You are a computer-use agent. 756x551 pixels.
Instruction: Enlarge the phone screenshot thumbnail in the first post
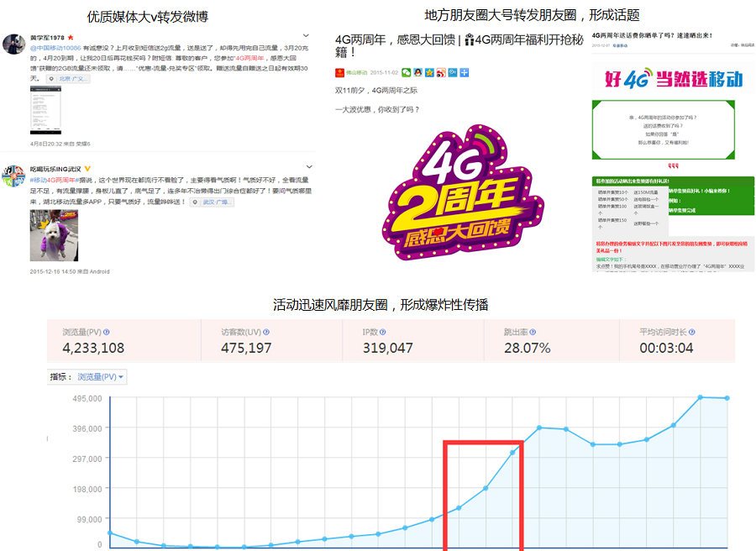46,110
